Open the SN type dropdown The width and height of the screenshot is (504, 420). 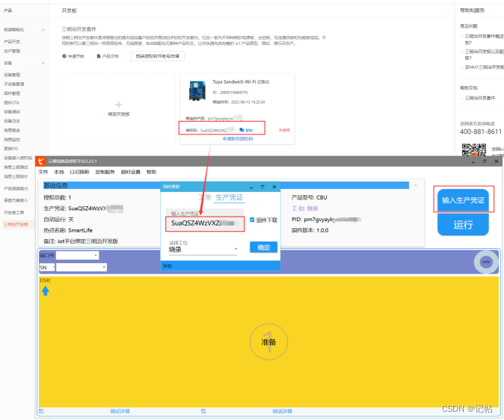47,268
